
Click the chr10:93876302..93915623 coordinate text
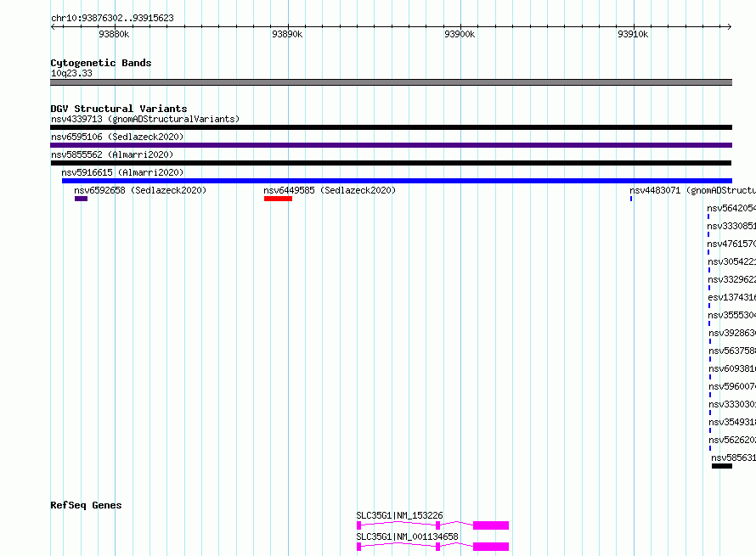tap(112, 18)
